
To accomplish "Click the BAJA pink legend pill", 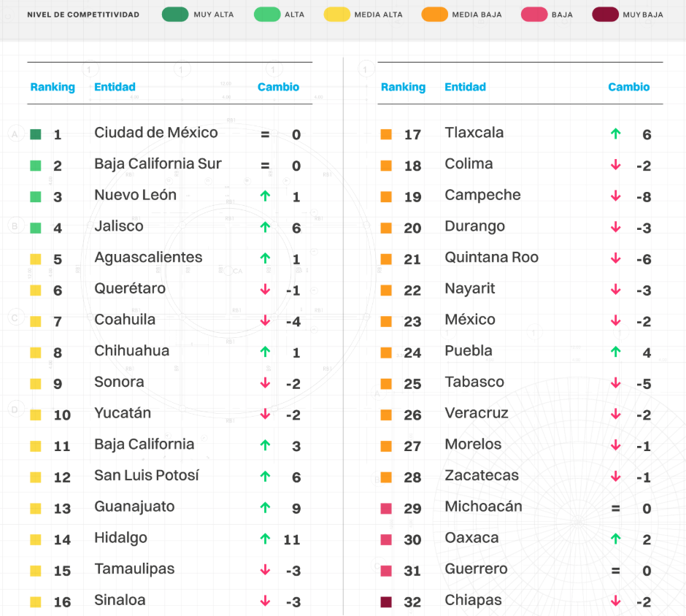I will [x=534, y=15].
